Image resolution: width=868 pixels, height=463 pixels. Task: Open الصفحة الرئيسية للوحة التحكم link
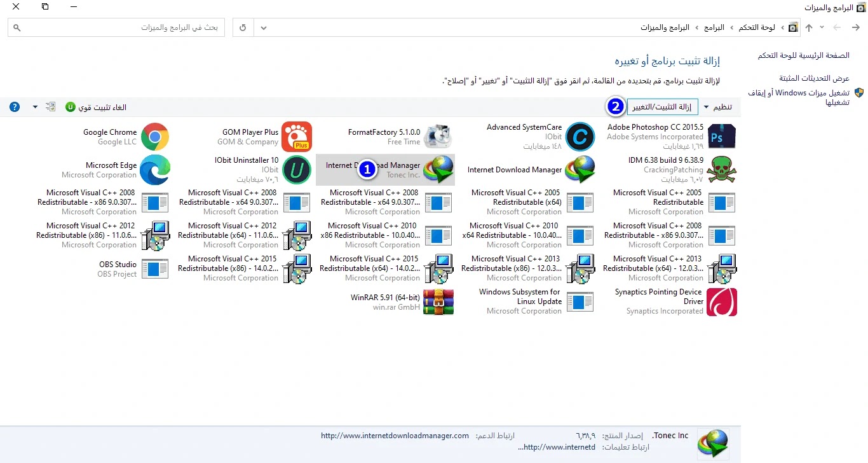tap(803, 55)
